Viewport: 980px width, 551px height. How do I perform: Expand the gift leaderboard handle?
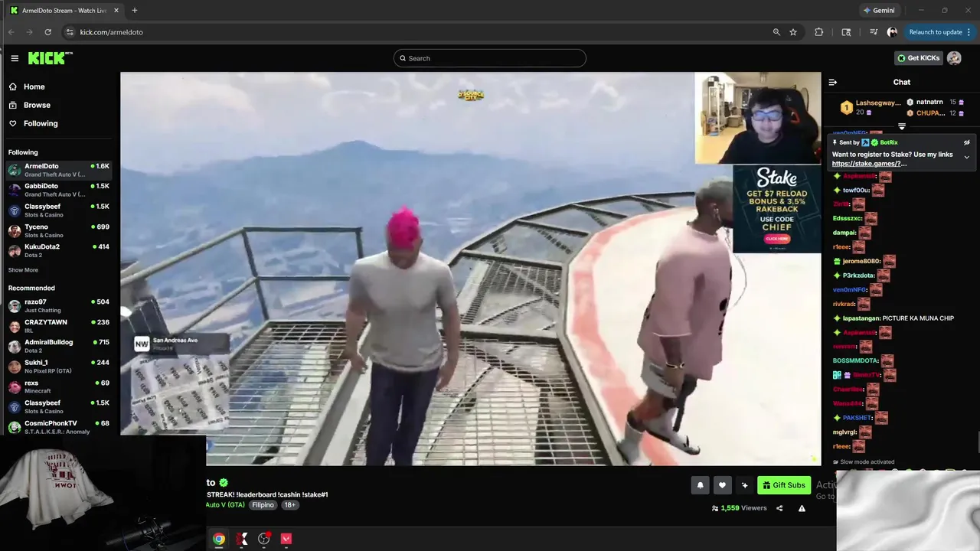point(902,126)
